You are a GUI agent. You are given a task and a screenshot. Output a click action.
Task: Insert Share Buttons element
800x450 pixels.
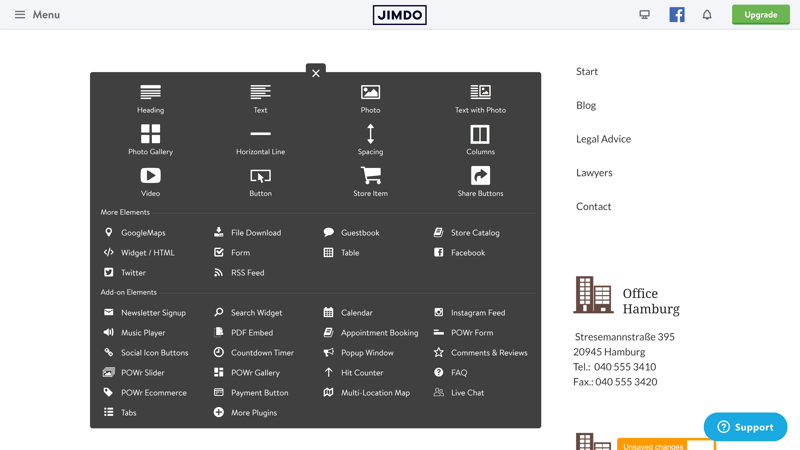(x=480, y=182)
